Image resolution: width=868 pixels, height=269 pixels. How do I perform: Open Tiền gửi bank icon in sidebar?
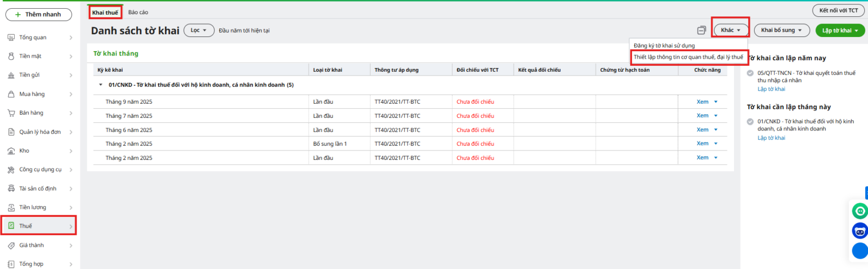coord(11,75)
